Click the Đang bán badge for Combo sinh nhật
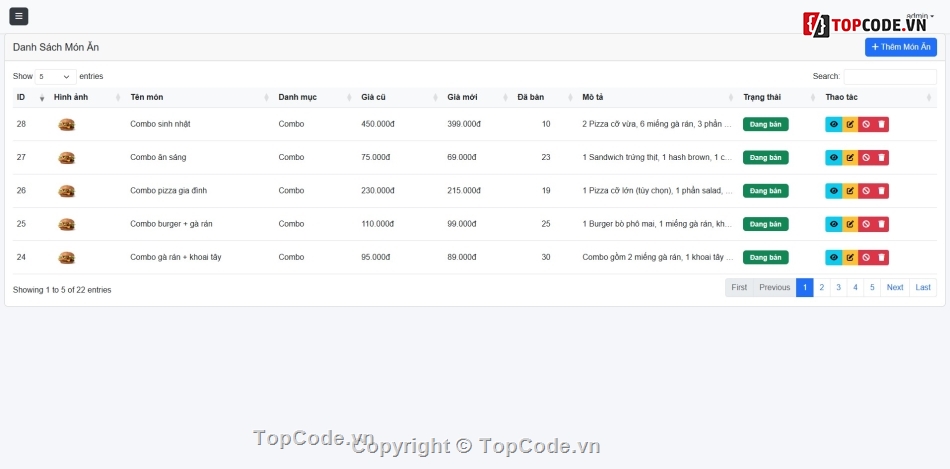Viewport: 950px width, 469px height. pyautogui.click(x=766, y=124)
